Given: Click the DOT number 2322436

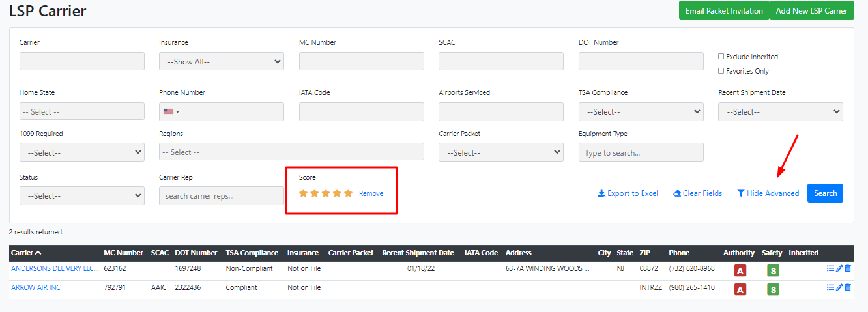Looking at the screenshot, I should tap(188, 287).
